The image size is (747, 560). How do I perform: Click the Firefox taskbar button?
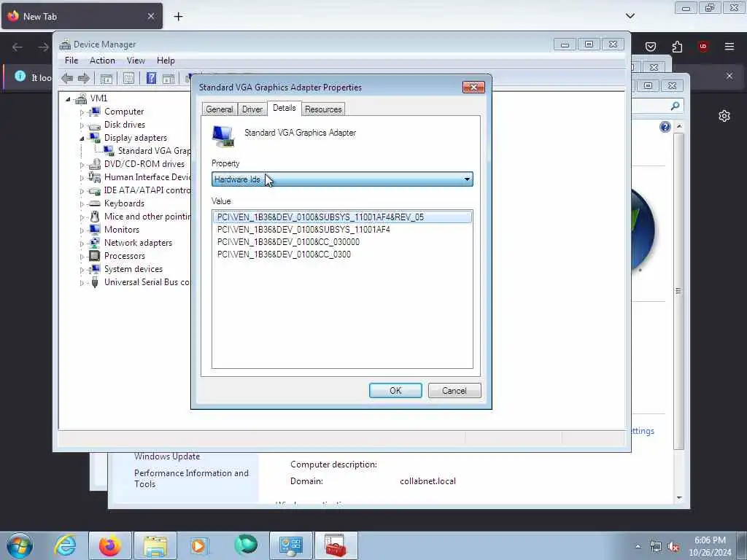click(109, 545)
